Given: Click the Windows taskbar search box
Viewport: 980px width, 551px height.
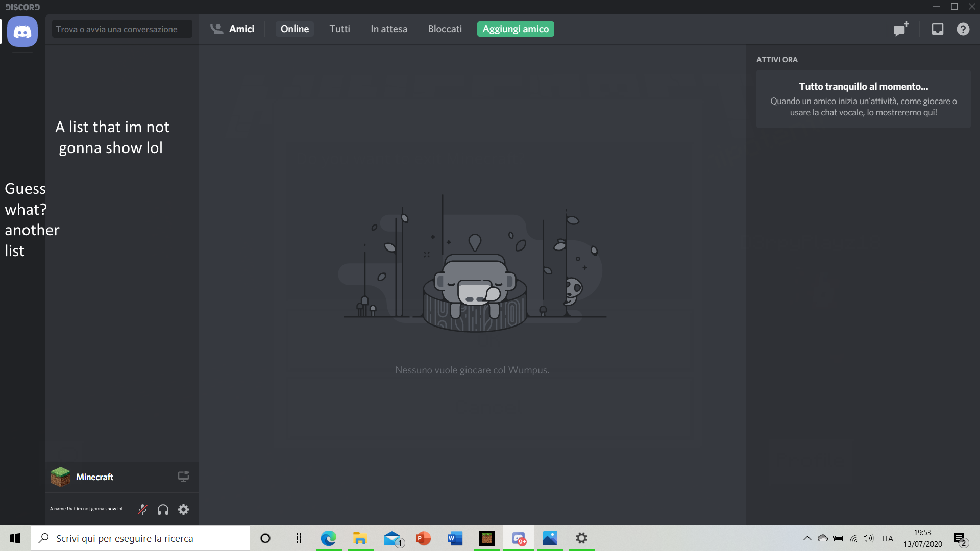Looking at the screenshot, I should [140, 538].
